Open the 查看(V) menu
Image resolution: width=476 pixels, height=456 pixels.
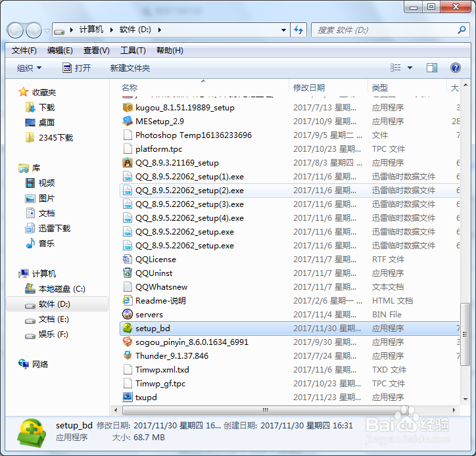[x=97, y=51]
